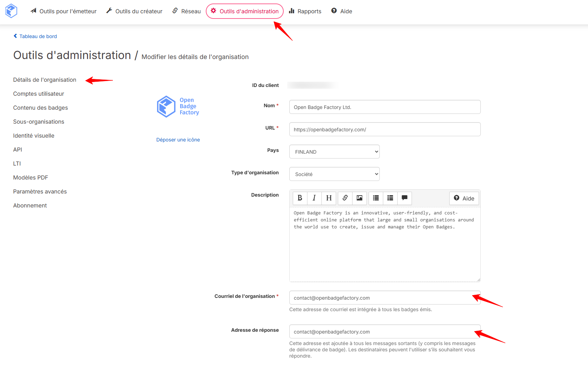Open Contenu des badges section

[41, 108]
